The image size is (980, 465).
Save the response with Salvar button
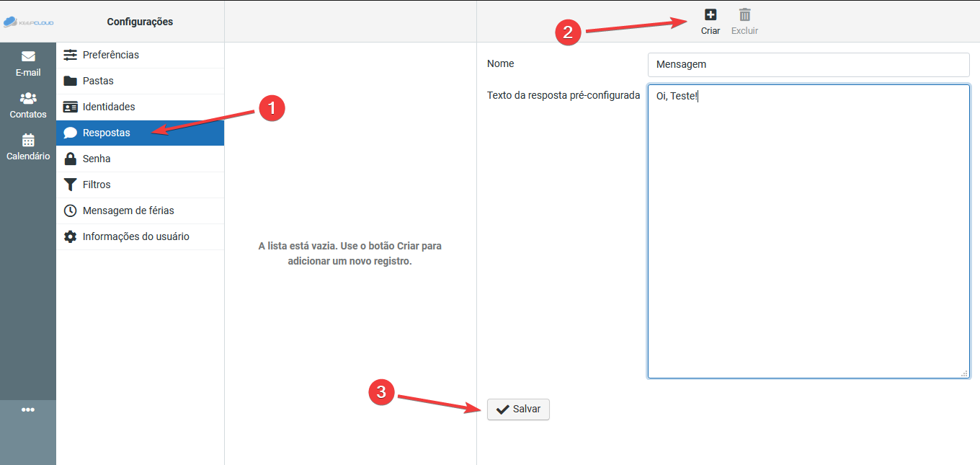pyautogui.click(x=518, y=409)
